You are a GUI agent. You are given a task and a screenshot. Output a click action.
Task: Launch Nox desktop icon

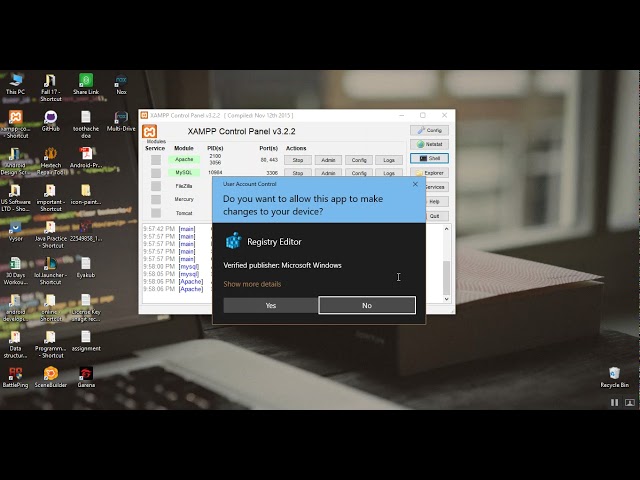(121, 84)
